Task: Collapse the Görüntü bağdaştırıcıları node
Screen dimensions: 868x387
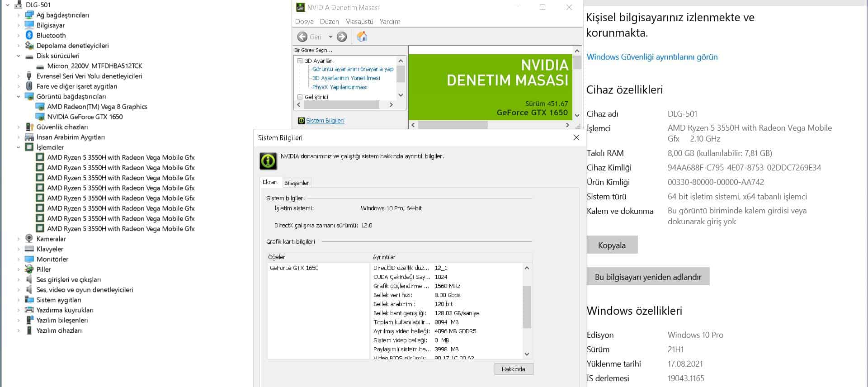Action: coord(19,96)
